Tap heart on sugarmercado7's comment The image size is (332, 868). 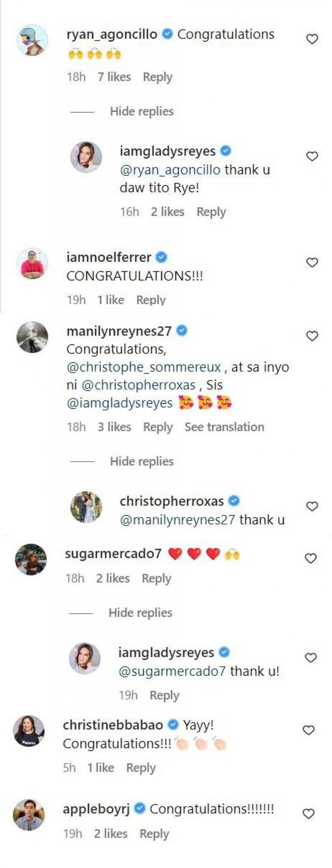(310, 559)
